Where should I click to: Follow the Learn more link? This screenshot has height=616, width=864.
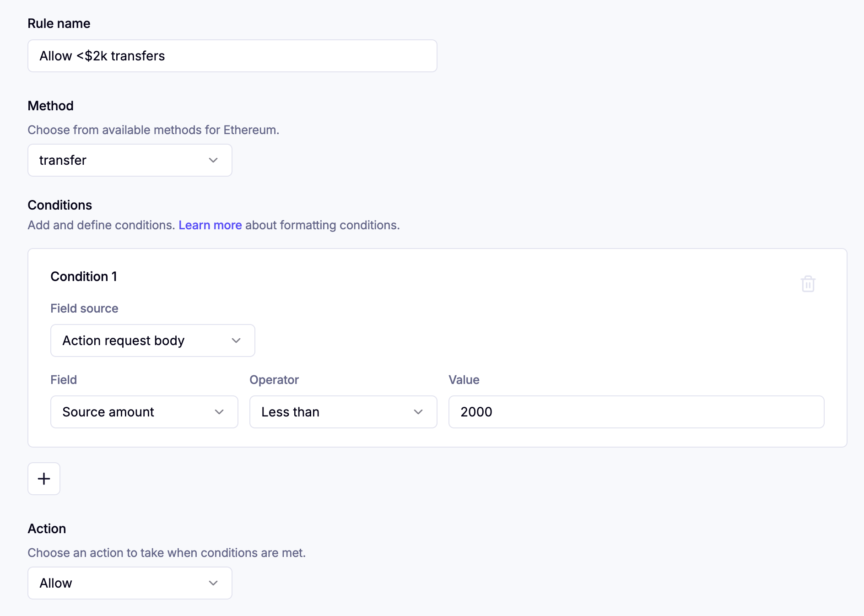click(x=210, y=225)
